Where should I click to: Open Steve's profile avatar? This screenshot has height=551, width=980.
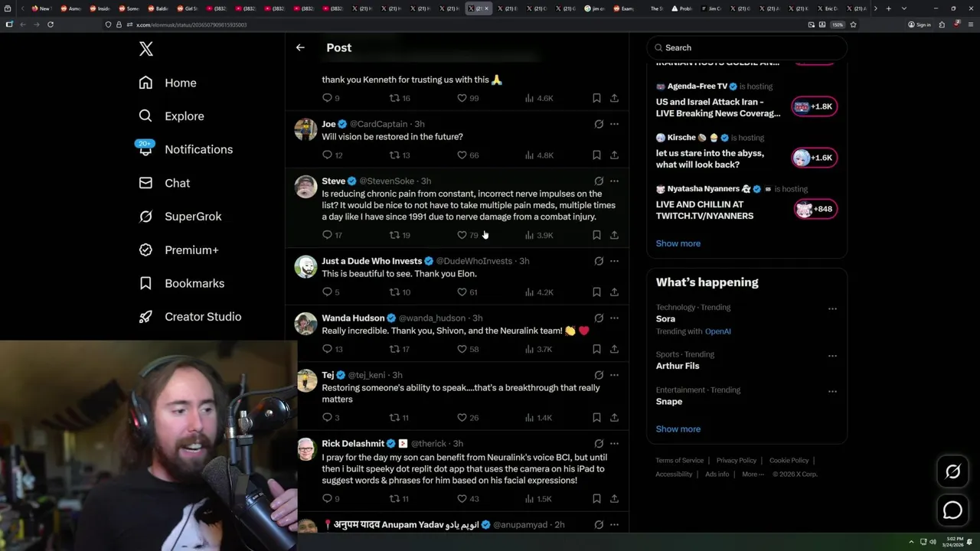point(306,187)
